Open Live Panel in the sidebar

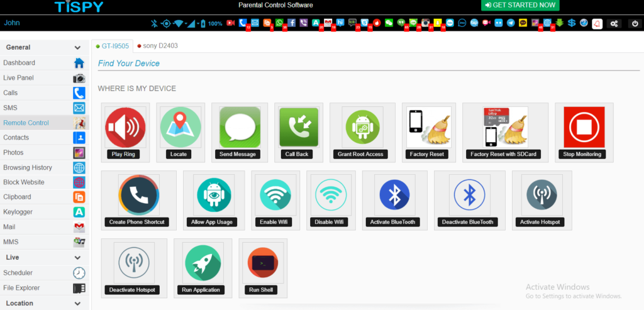(45, 77)
